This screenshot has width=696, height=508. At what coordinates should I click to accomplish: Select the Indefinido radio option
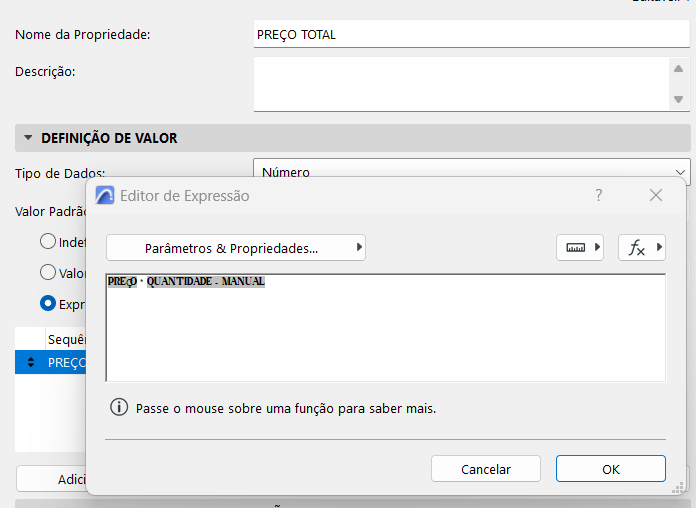[48, 242]
